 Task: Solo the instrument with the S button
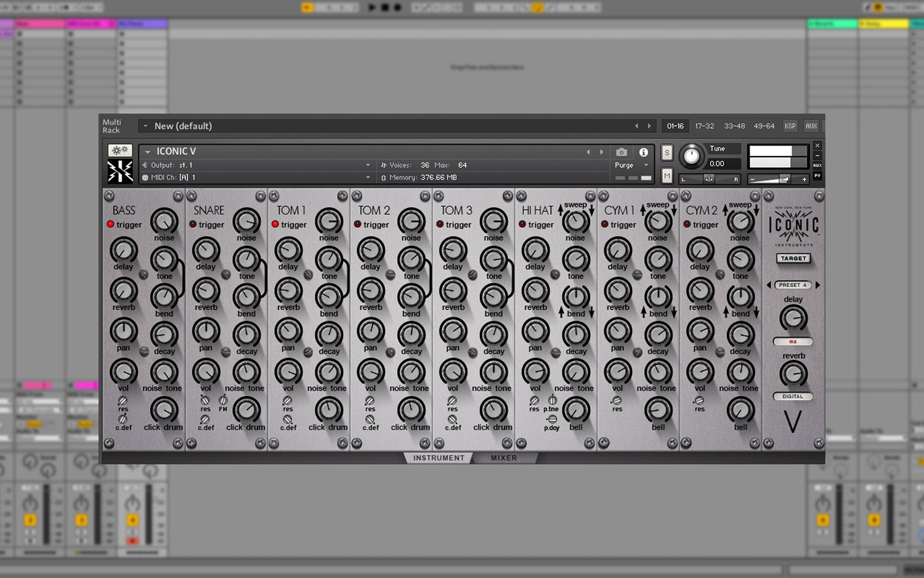tap(667, 153)
